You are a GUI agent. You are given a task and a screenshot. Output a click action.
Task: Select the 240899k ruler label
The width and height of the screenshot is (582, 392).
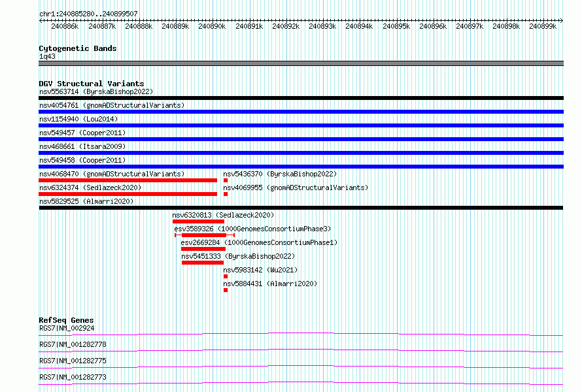click(x=543, y=26)
